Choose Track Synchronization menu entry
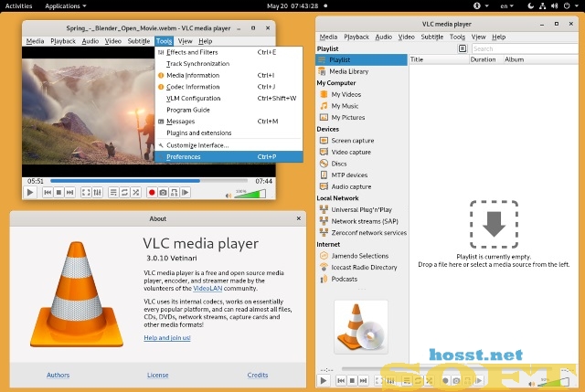 [x=229, y=64]
